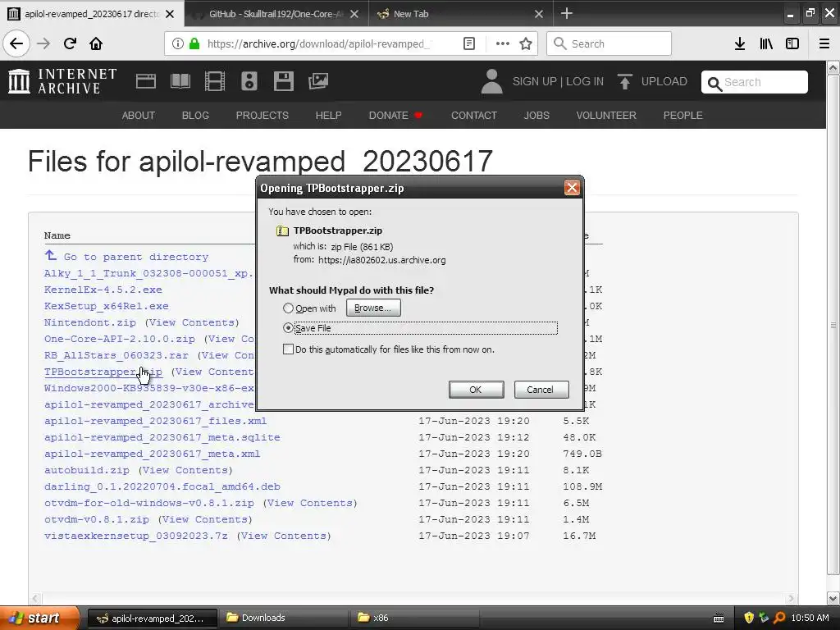
Task: Click the vertical scrollbar down arrow
Action: (833, 598)
